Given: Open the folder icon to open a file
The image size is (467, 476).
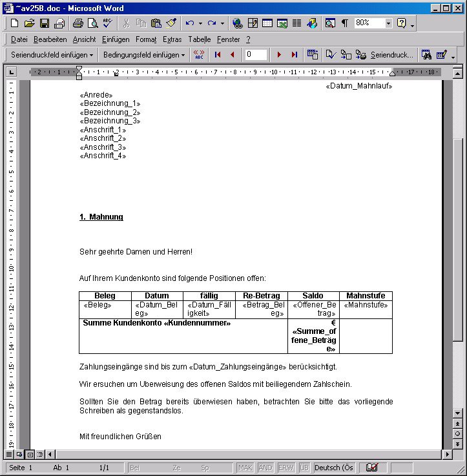Looking at the screenshot, I should [x=29, y=23].
